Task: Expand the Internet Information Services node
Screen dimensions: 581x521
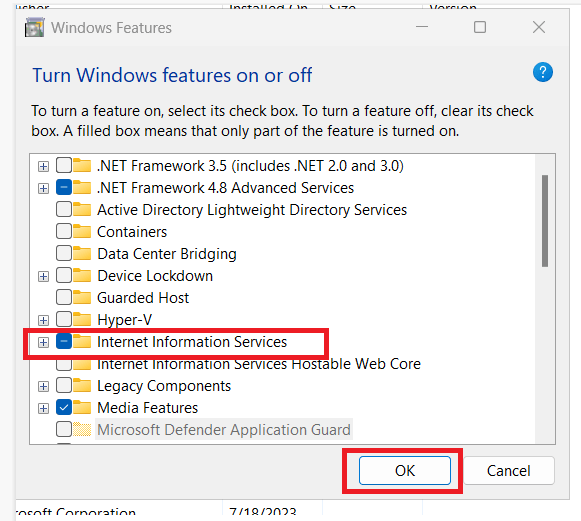Action: pos(43,342)
